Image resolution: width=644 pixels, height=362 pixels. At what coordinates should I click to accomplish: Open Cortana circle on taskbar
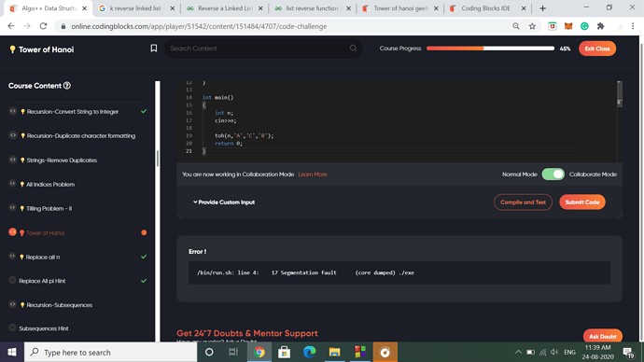click(209, 352)
